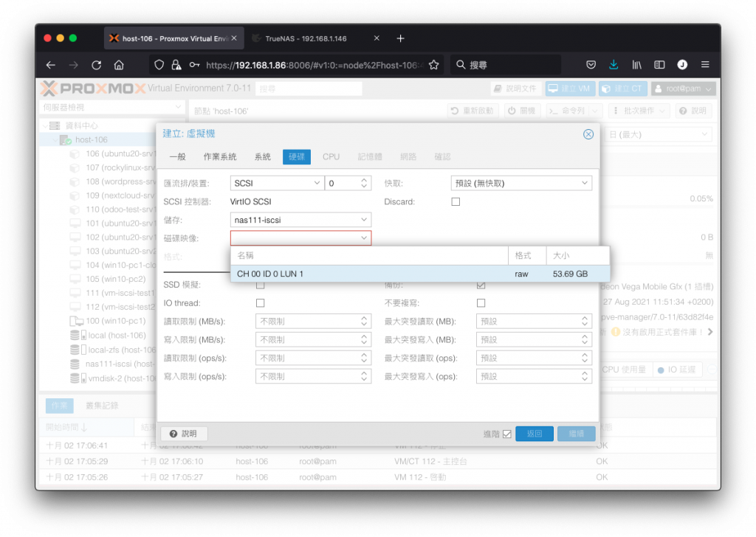Open the Pocket save icon
Viewport: 756px width, 537px height.
pos(591,65)
